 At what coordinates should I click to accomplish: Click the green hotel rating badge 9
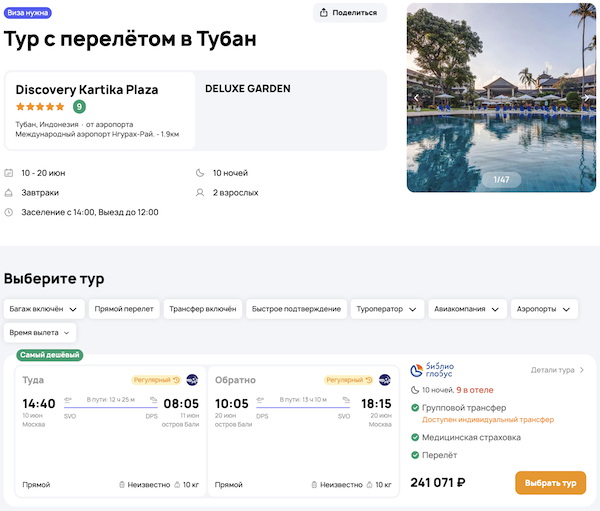pyautogui.click(x=79, y=107)
